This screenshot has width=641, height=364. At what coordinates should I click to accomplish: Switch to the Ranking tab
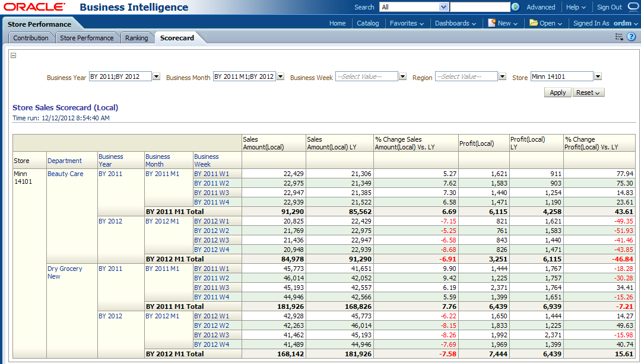(137, 38)
